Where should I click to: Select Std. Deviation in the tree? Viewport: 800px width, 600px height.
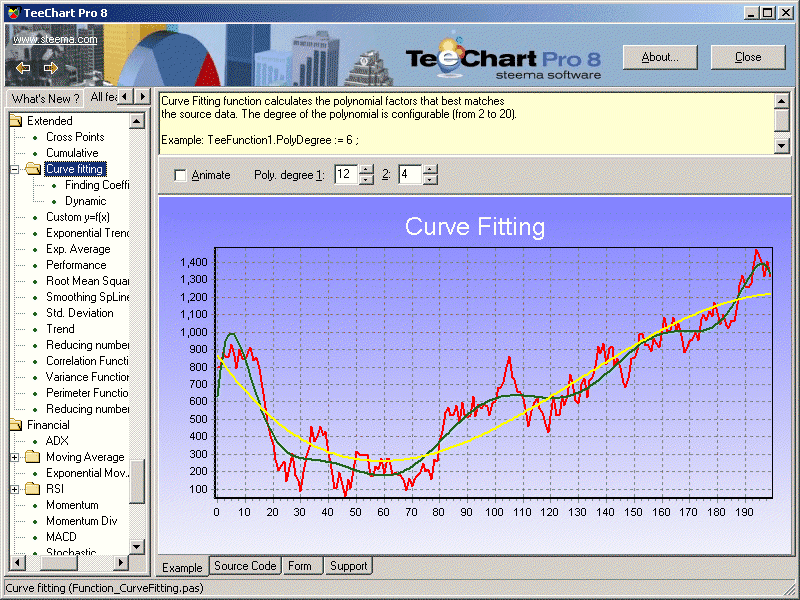click(x=80, y=313)
